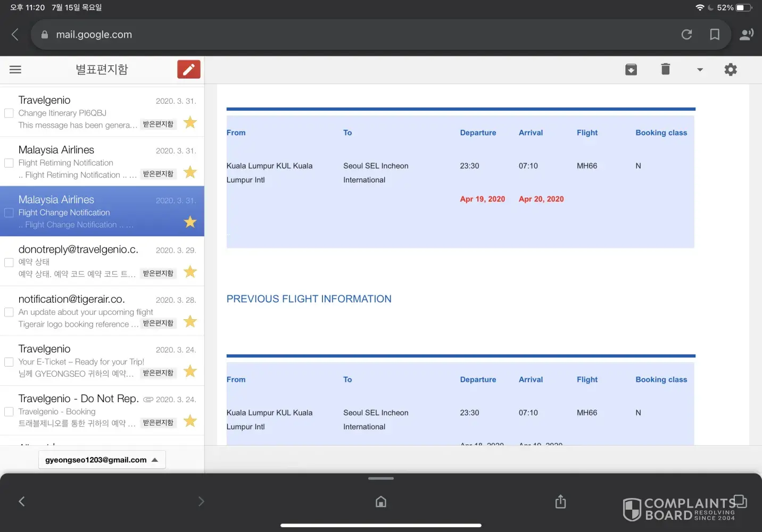
Task: Archive the open email
Action: pyautogui.click(x=631, y=70)
